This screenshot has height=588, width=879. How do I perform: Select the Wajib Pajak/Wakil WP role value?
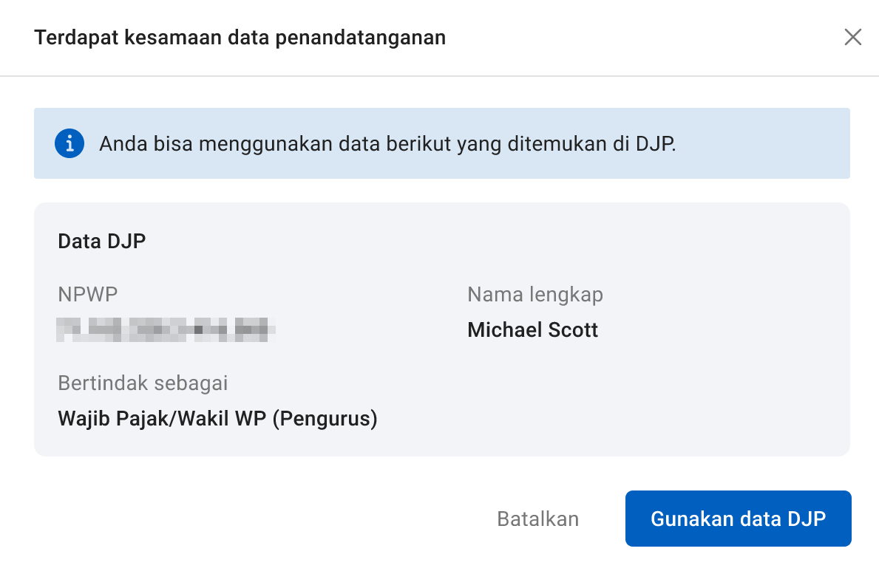click(x=217, y=419)
